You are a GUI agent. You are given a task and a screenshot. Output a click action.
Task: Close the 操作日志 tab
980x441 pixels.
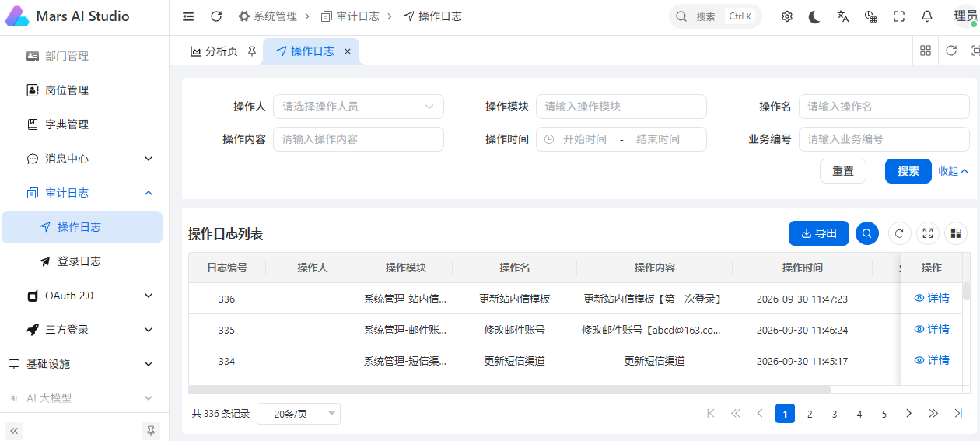[348, 51]
